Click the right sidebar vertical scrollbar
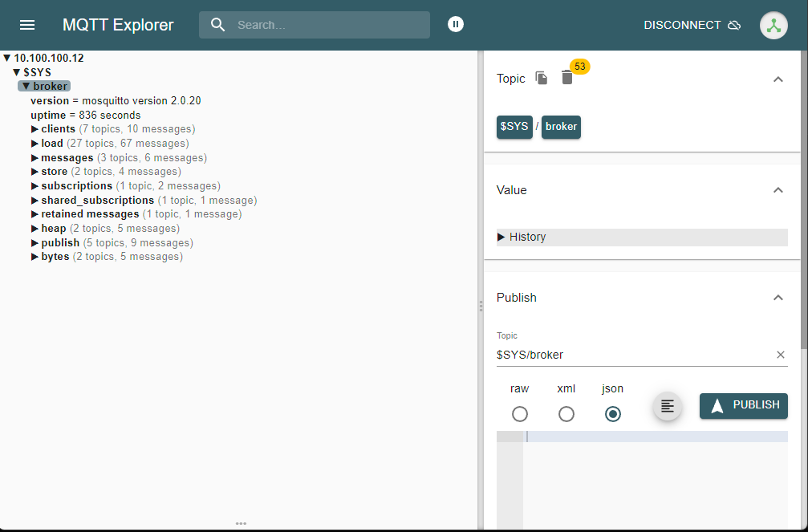This screenshot has height=532, width=808. 805,200
